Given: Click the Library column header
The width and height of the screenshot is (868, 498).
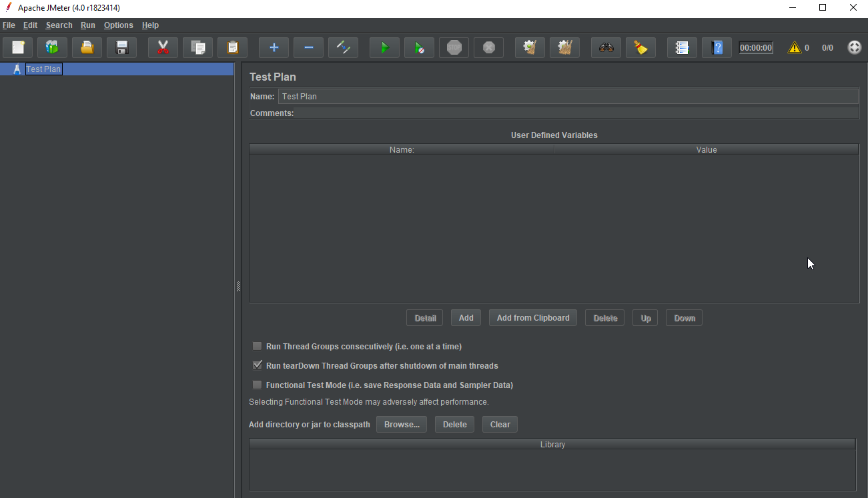Looking at the screenshot, I should tap(552, 445).
